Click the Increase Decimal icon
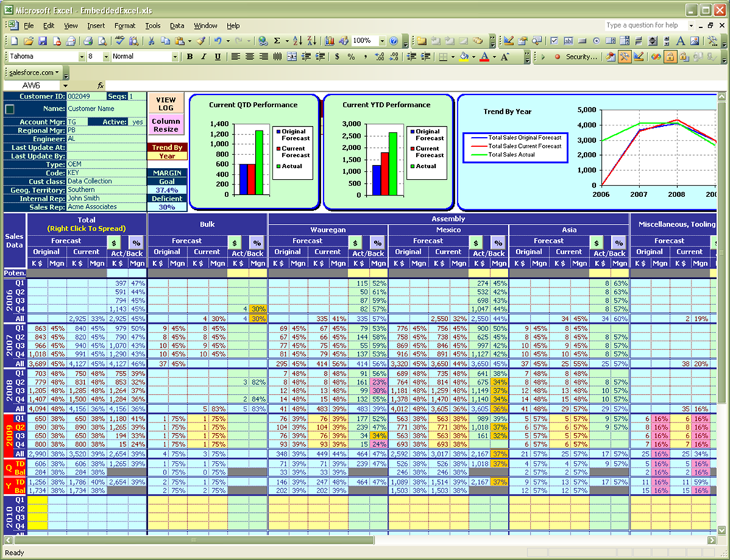This screenshot has width=730, height=560. click(x=379, y=57)
